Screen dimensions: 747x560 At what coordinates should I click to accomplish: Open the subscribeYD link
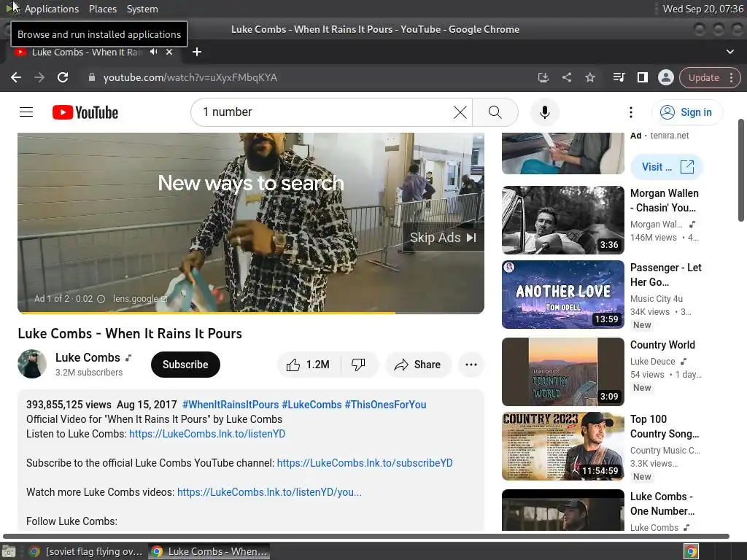(365, 463)
